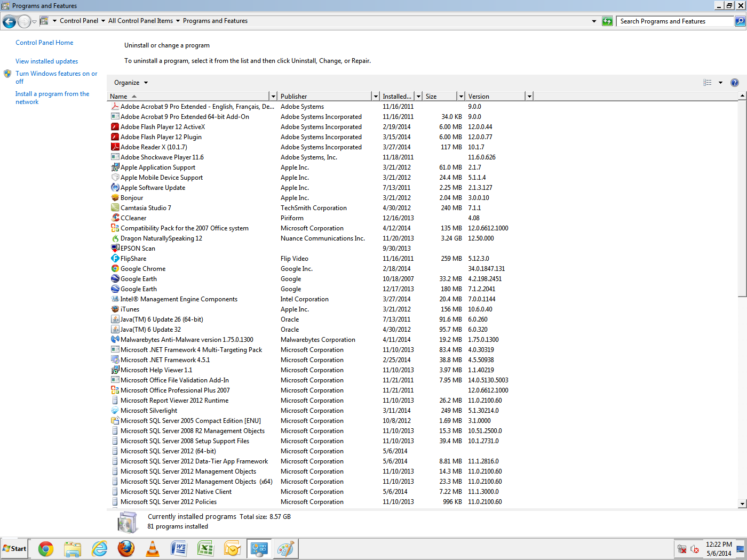This screenshot has height=560, width=747.
Task: Expand the Control Panel breadcrumb arrow
Action: [x=103, y=21]
